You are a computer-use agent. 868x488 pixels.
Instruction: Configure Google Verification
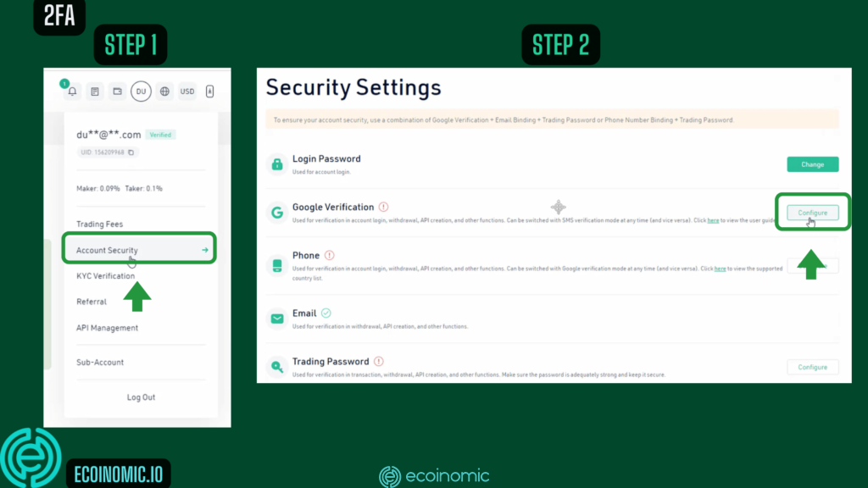point(813,213)
